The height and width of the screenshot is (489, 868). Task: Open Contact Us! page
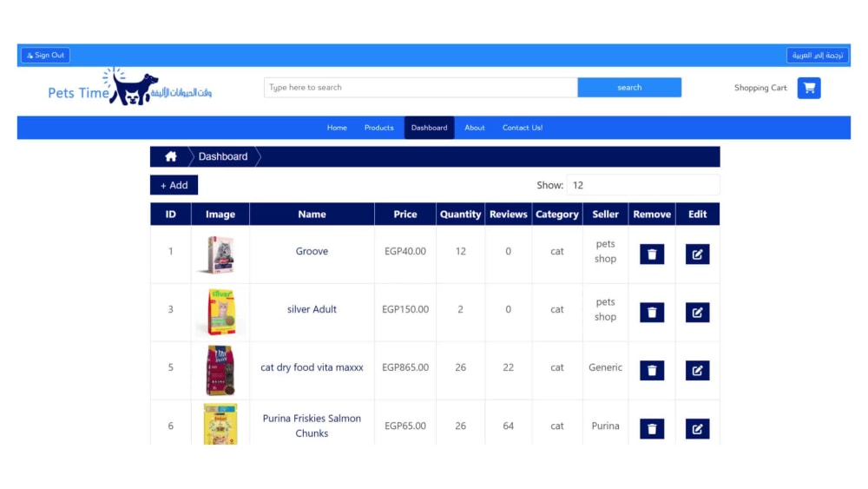[522, 128]
